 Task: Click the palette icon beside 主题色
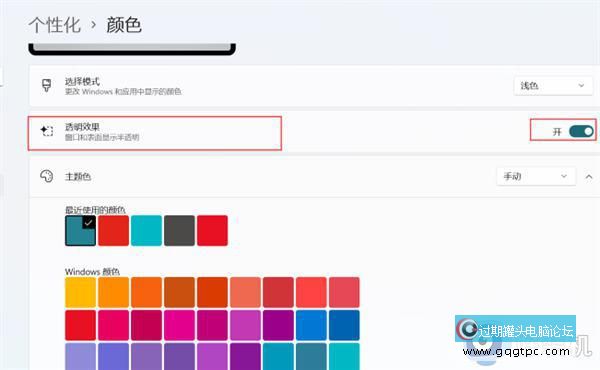(x=47, y=176)
